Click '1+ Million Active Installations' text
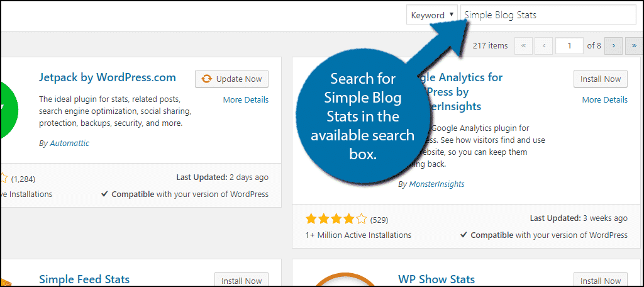 pos(358,235)
